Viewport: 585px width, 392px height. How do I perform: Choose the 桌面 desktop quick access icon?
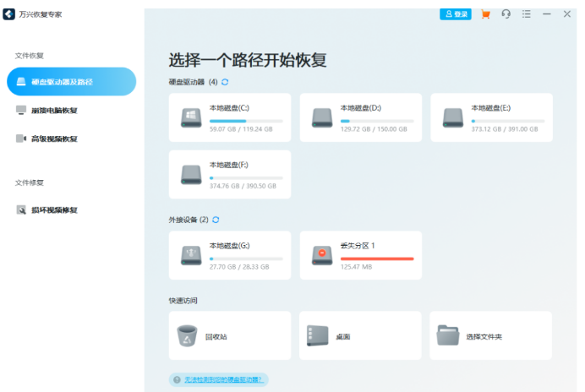coord(316,336)
